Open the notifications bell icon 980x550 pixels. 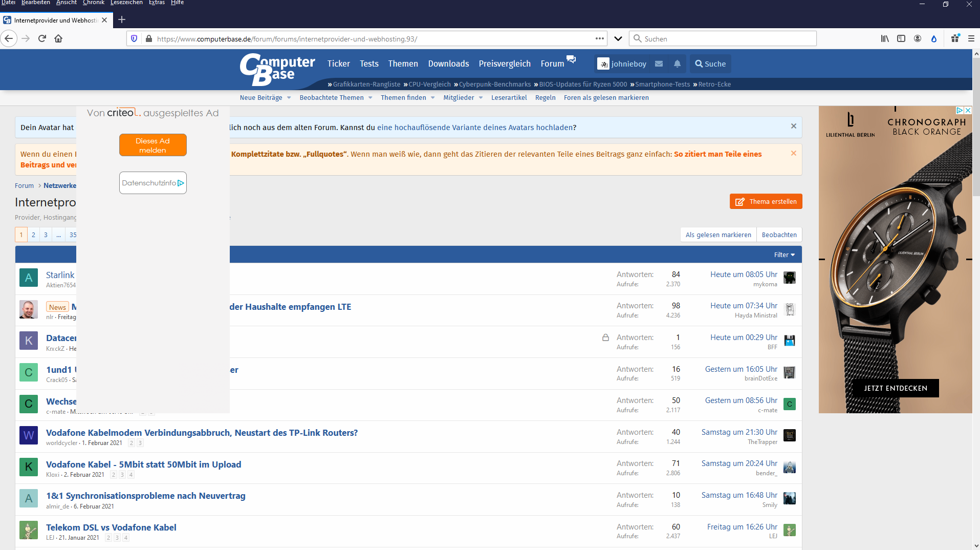coord(677,64)
